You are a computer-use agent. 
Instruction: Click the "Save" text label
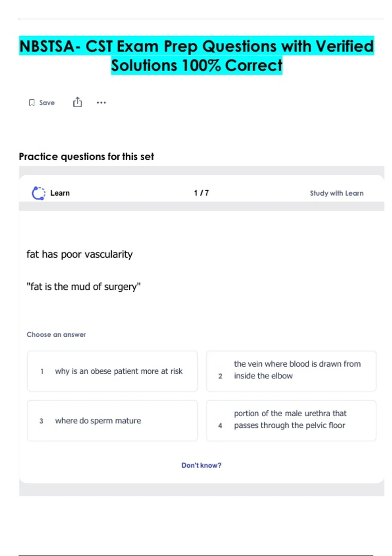[47, 103]
